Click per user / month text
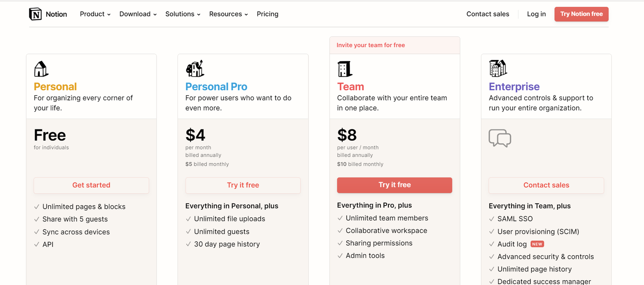The height and width of the screenshot is (285, 644). 358,148
